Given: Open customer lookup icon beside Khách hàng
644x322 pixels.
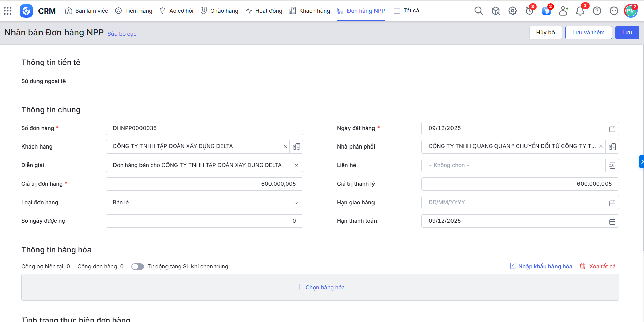Looking at the screenshot, I should tap(296, 147).
